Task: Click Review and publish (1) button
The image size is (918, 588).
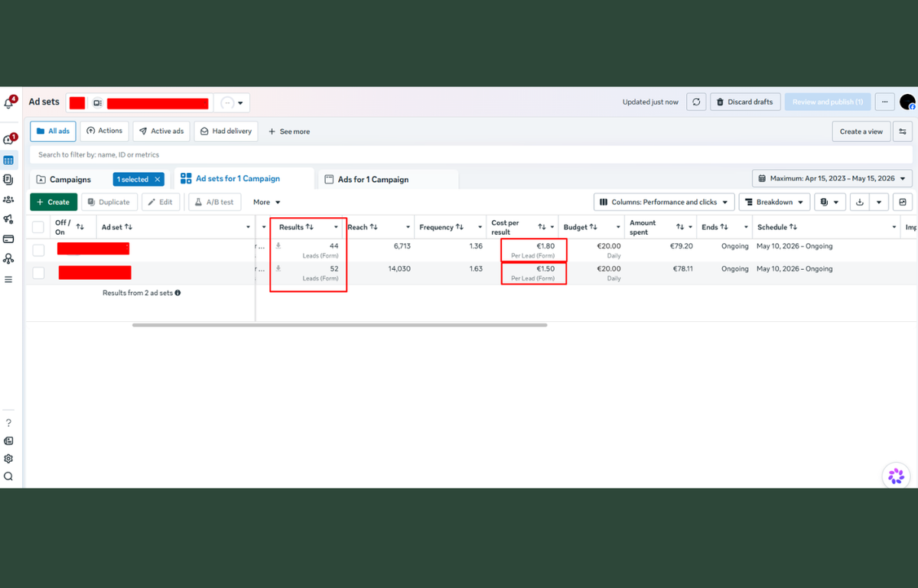Action: (827, 102)
